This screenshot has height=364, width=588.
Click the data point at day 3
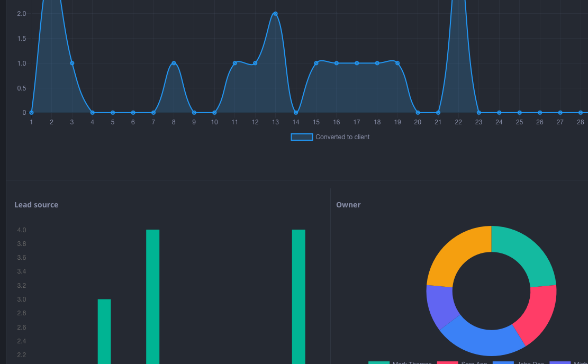(x=72, y=63)
